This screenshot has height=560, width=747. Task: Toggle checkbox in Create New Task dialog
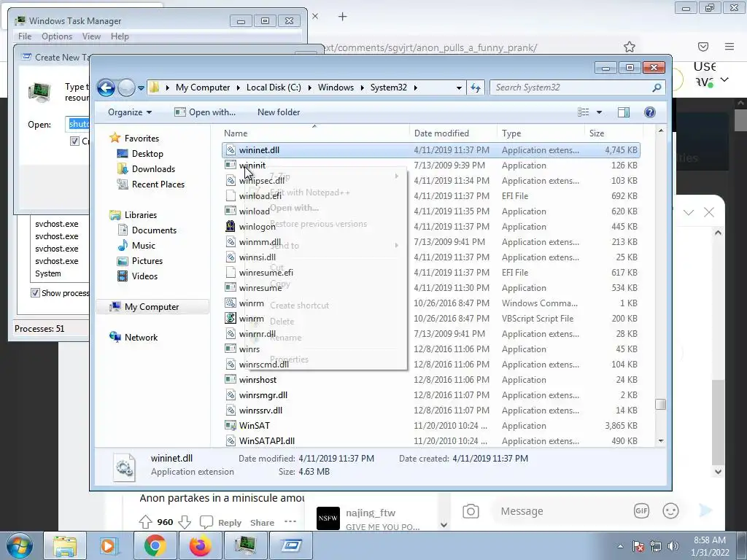coord(75,141)
